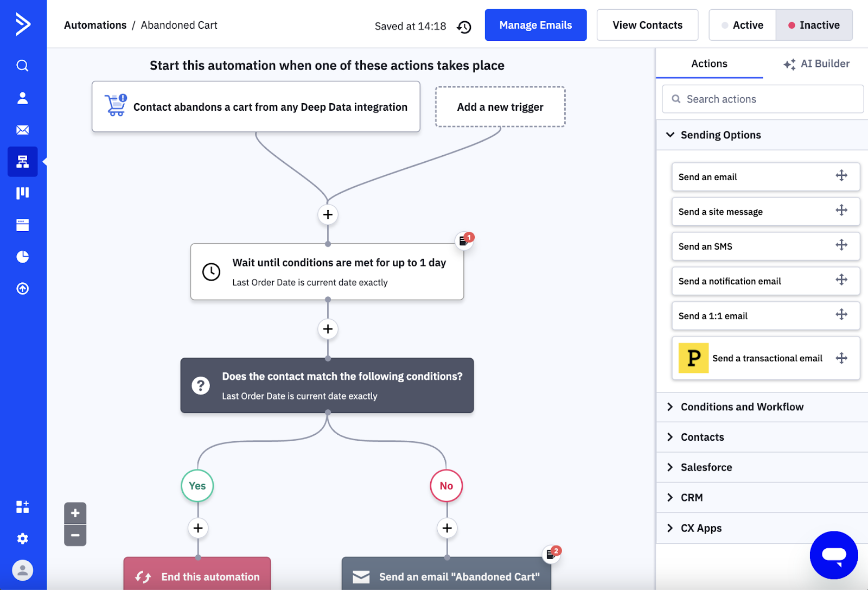868x590 pixels.
Task: Click the Manage Emails button
Action: coord(535,24)
